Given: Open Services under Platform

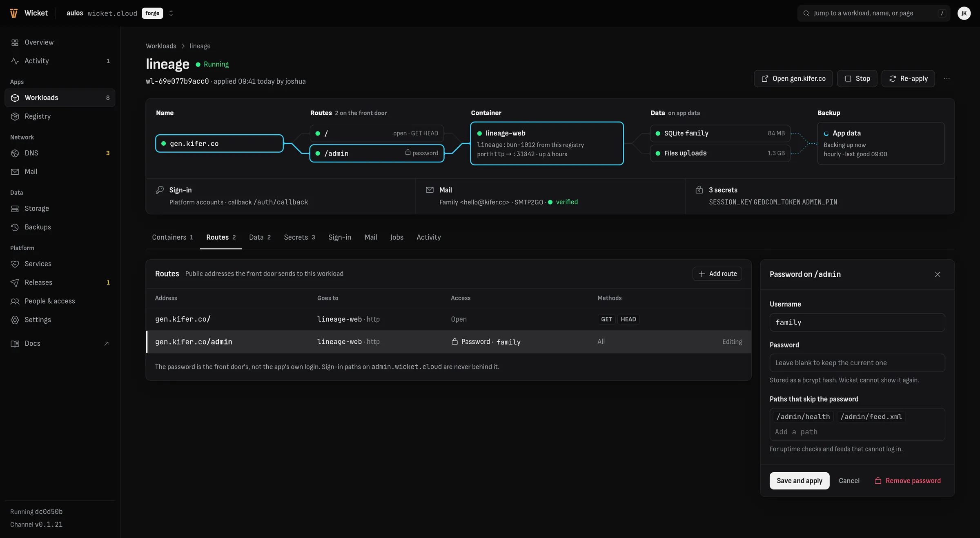Looking at the screenshot, I should click(60, 264).
